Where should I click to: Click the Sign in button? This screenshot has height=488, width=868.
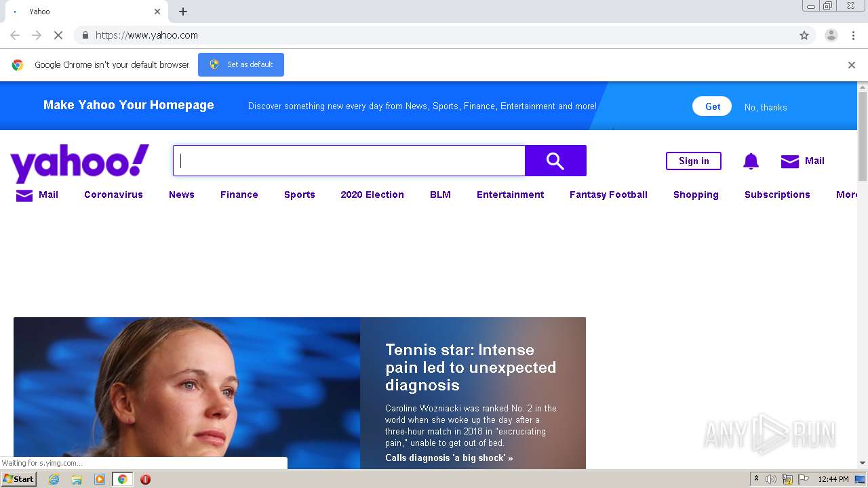pos(694,161)
